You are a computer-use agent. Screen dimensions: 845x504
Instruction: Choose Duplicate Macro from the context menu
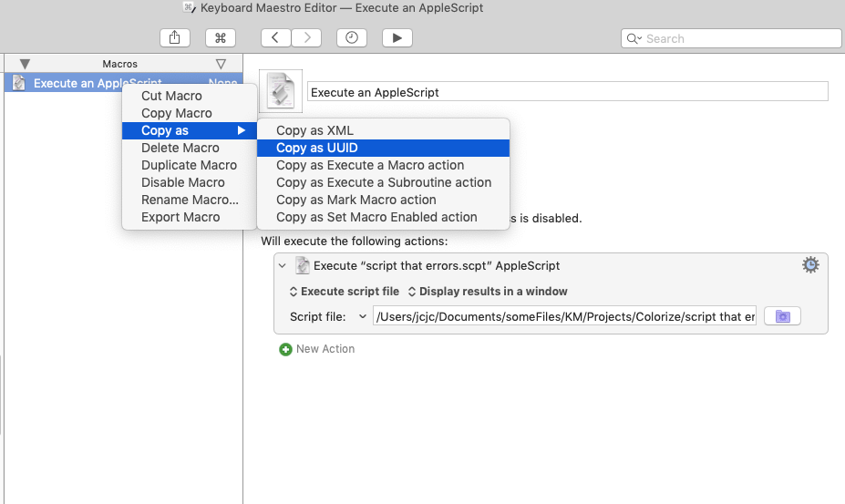coord(190,165)
